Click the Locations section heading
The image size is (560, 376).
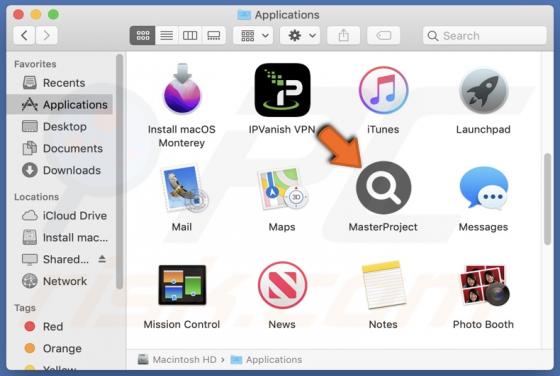[36, 197]
